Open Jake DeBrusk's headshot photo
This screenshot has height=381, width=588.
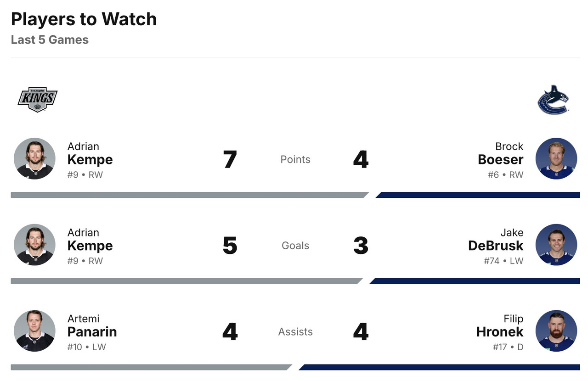pos(556,245)
